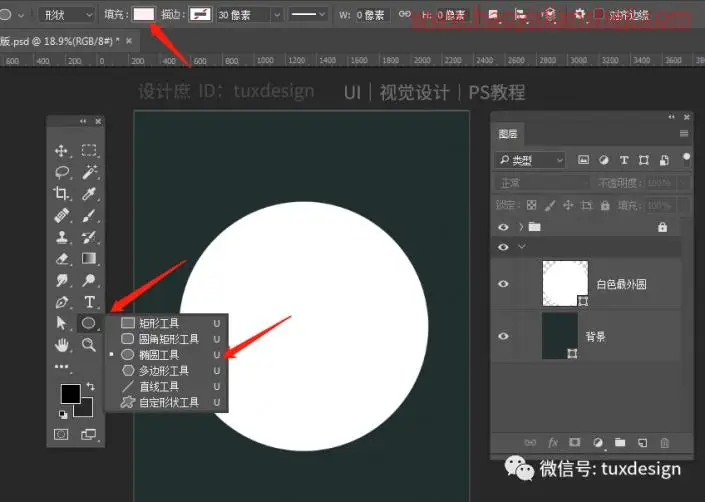
Task: Toggle lock position
Action: coord(568,205)
